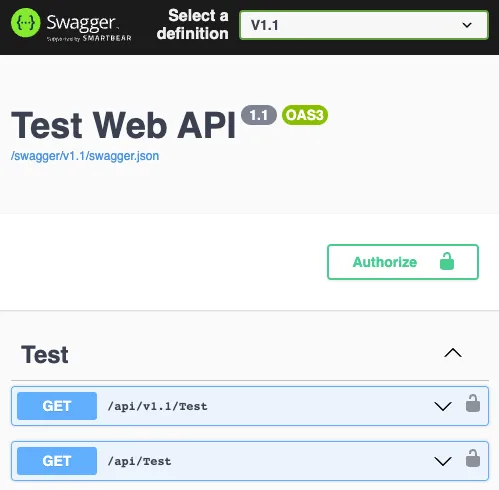This screenshot has width=499, height=490.
Task: Click the Test tag section heading
Action: (45, 354)
